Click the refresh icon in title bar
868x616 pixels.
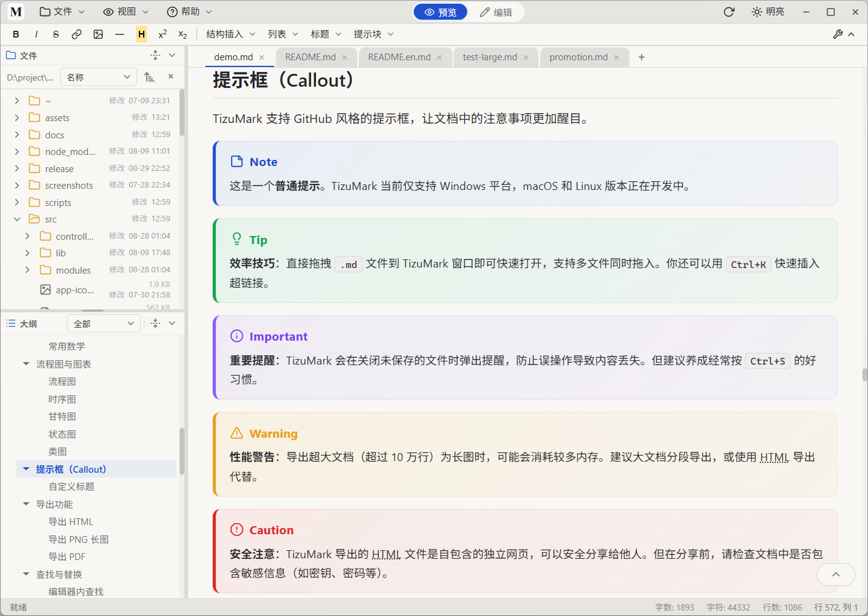point(729,12)
